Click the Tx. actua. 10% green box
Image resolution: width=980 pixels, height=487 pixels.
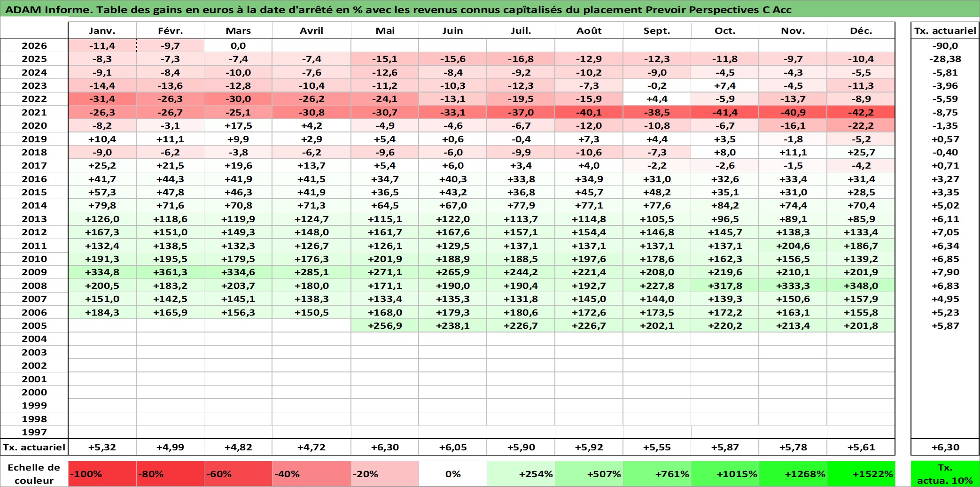click(945, 474)
